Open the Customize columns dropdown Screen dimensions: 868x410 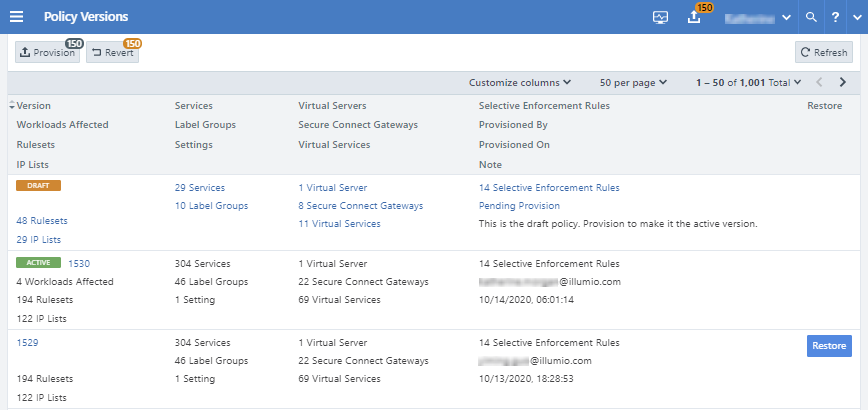click(x=520, y=82)
